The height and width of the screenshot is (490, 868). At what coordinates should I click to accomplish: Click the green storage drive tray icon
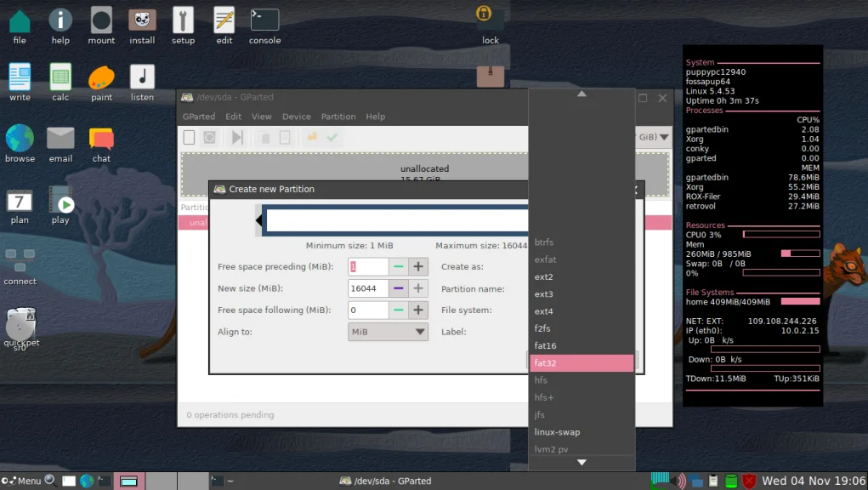pyautogui.click(x=731, y=481)
